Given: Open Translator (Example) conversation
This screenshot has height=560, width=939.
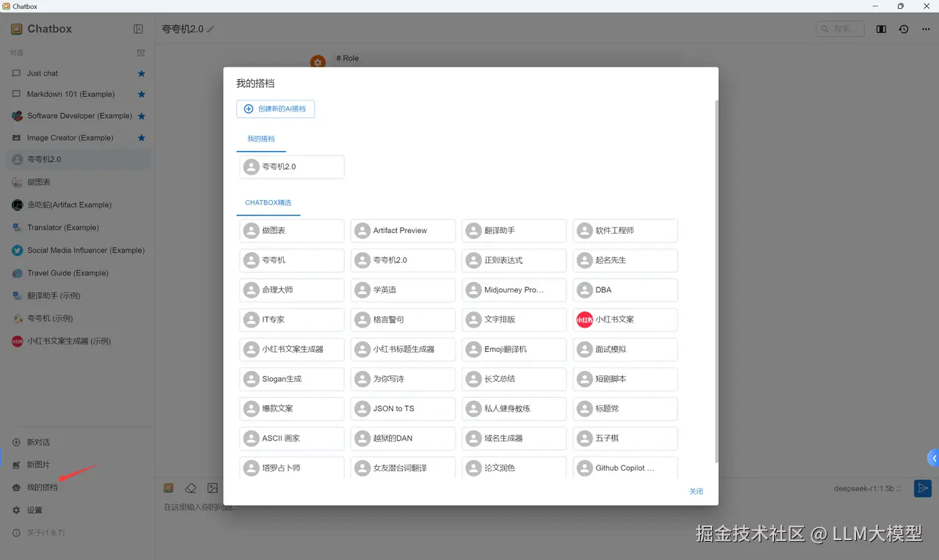Looking at the screenshot, I should click(x=78, y=227).
